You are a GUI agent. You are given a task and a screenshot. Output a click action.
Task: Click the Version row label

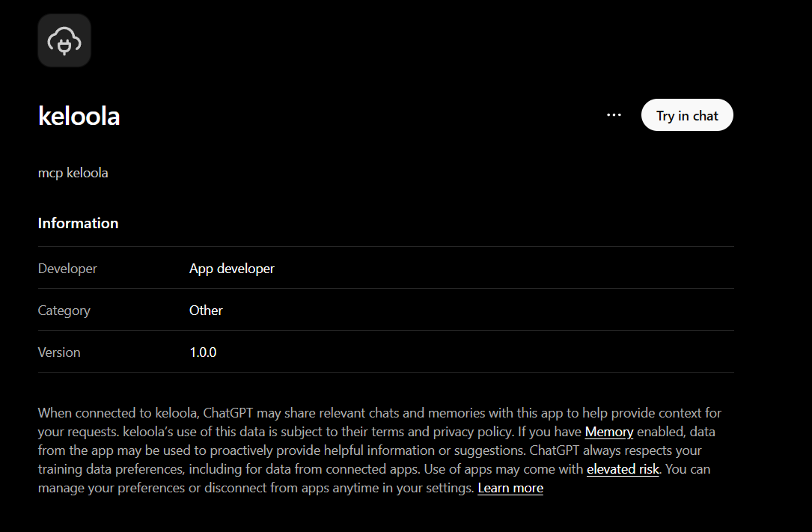pyautogui.click(x=59, y=352)
